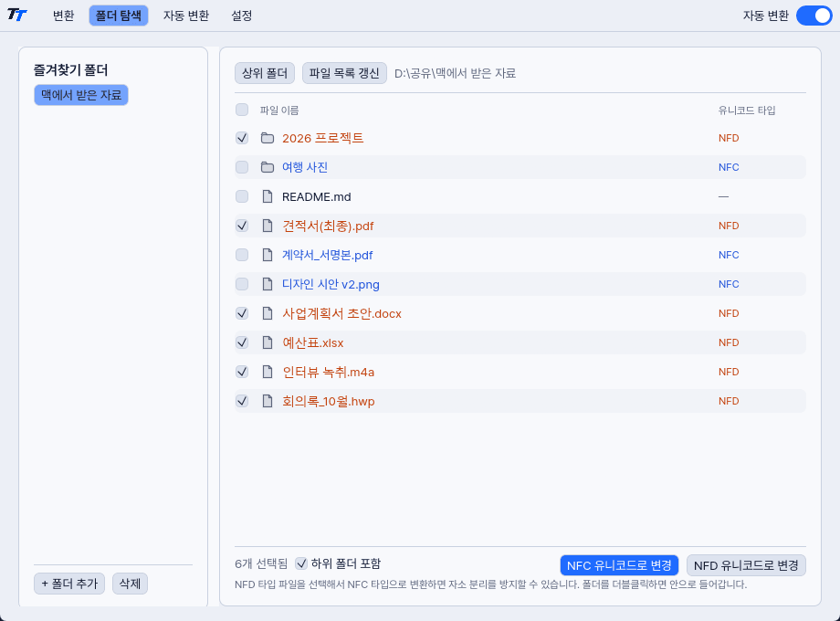
Task: Click the 디자인 시안 v2.png file name
Action: (x=331, y=284)
